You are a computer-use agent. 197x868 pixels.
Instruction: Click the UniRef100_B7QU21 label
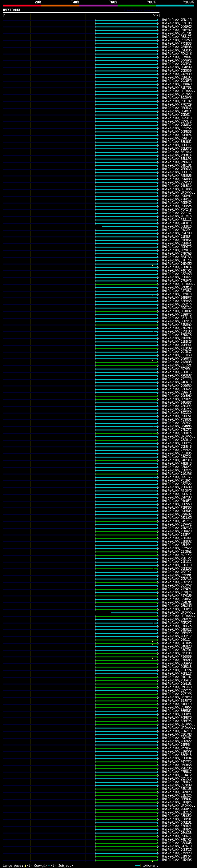[177, 826]
